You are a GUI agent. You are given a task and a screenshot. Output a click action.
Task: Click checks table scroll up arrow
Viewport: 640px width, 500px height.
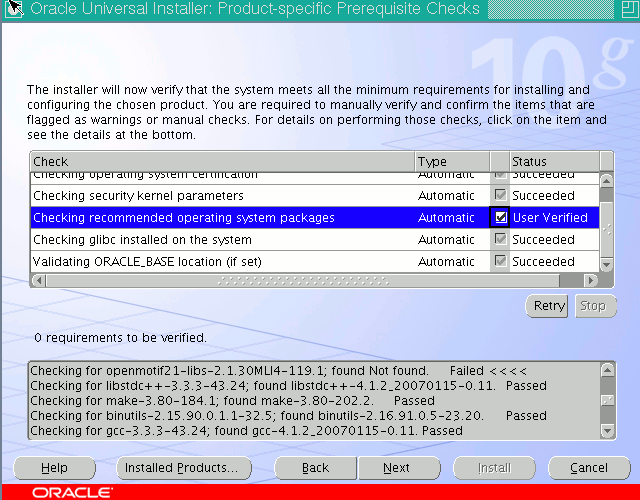click(x=607, y=181)
